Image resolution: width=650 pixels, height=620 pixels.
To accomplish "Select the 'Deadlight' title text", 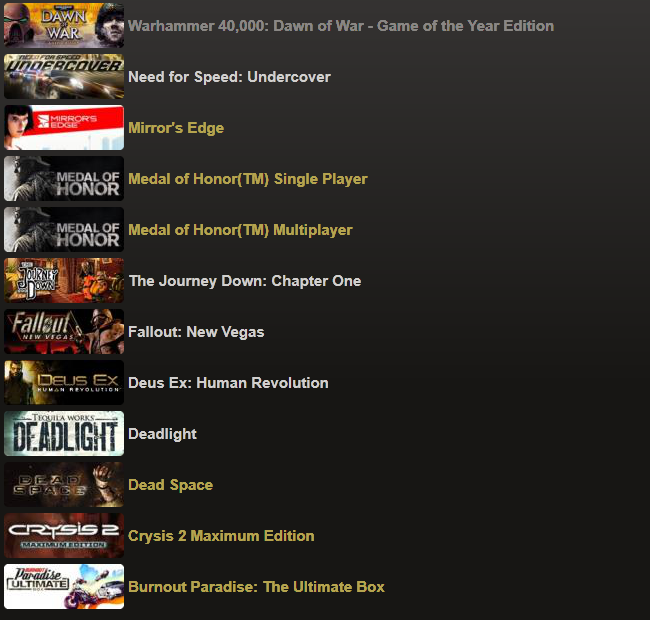I will (x=162, y=434).
